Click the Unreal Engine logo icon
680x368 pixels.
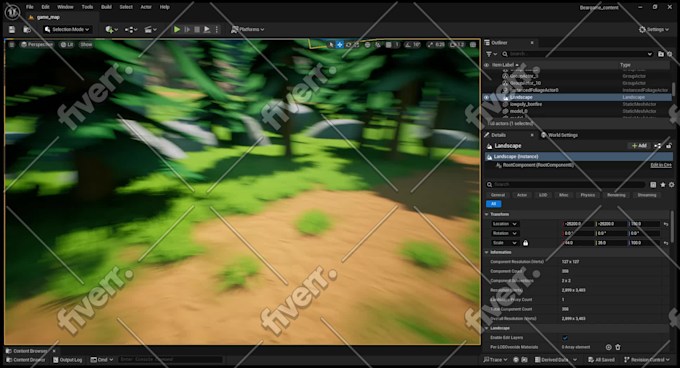pyautogui.click(x=12, y=12)
